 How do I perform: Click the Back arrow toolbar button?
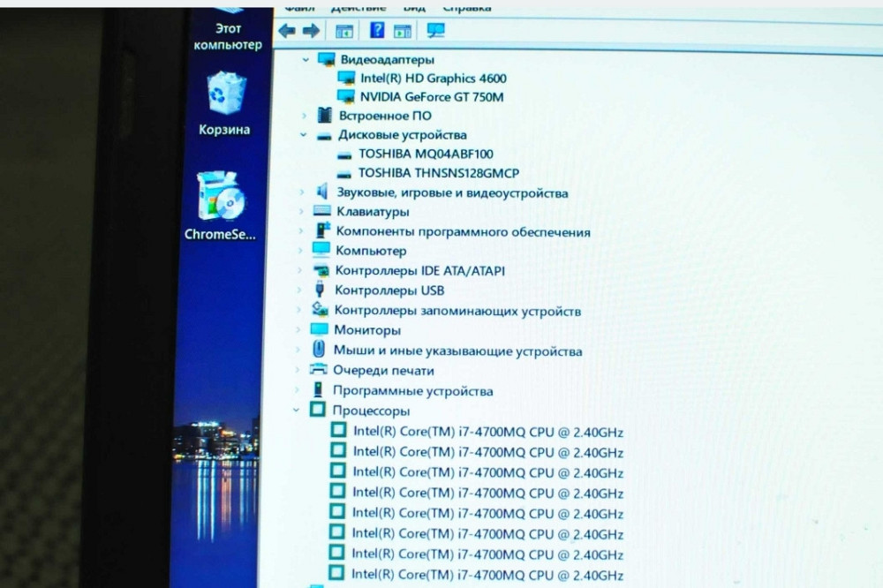pos(287,31)
